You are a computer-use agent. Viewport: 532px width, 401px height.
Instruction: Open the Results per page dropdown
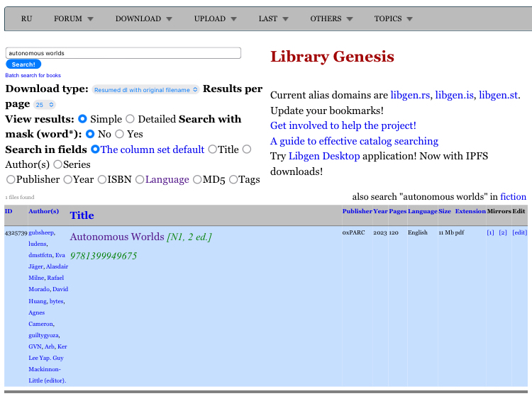[x=45, y=105]
